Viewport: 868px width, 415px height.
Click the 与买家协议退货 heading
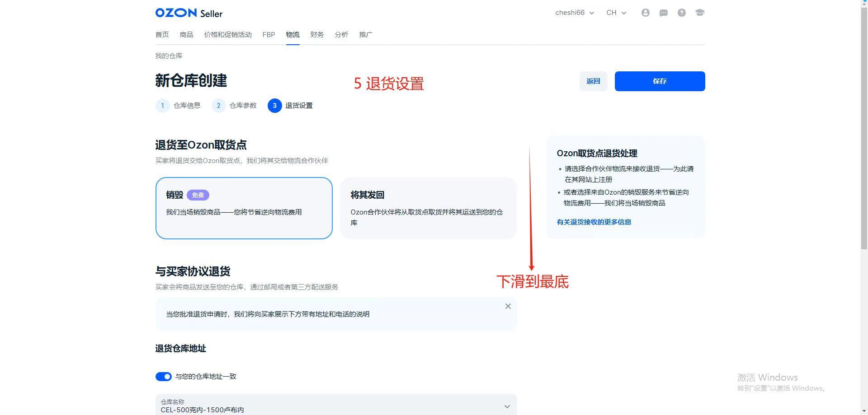click(193, 271)
